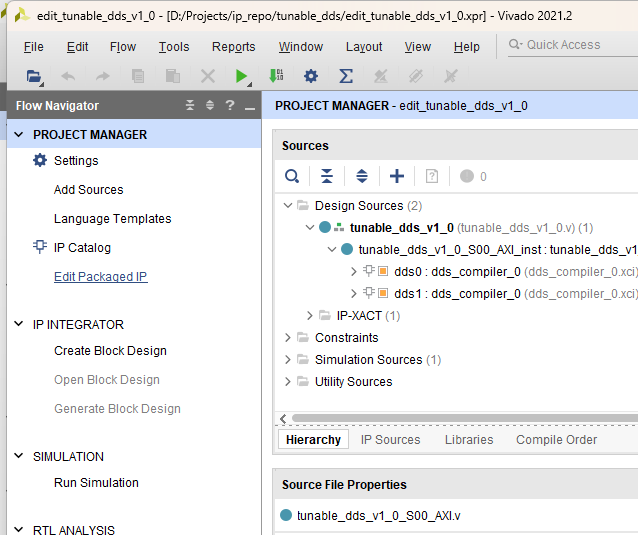This screenshot has height=535, width=638.
Task: Click Run Simulation
Action: coord(96,483)
